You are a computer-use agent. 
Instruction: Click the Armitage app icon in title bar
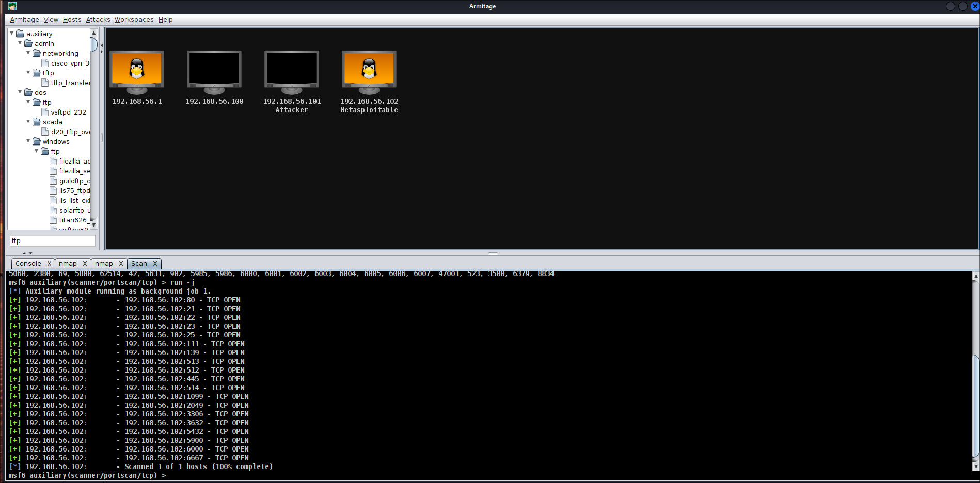(12, 6)
